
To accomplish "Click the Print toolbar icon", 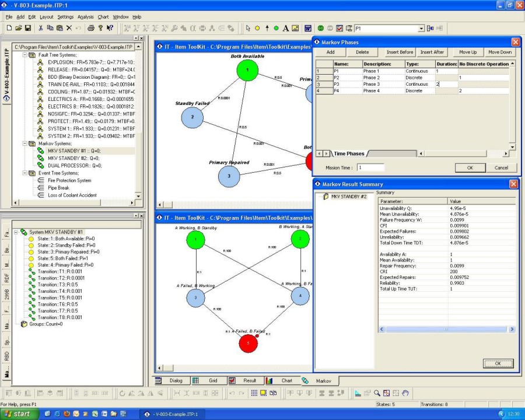I will point(91,28).
